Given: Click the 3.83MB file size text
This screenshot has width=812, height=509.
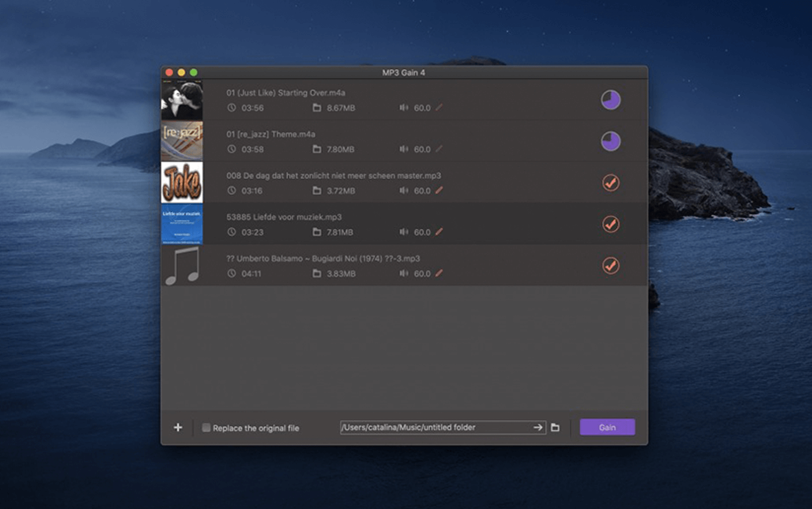Looking at the screenshot, I should (341, 274).
